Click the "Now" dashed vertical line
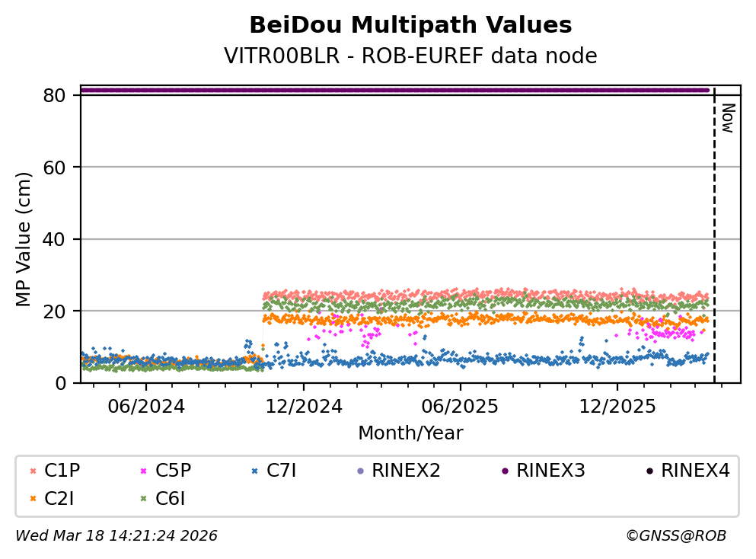This screenshot has width=756, height=559. click(x=714, y=244)
